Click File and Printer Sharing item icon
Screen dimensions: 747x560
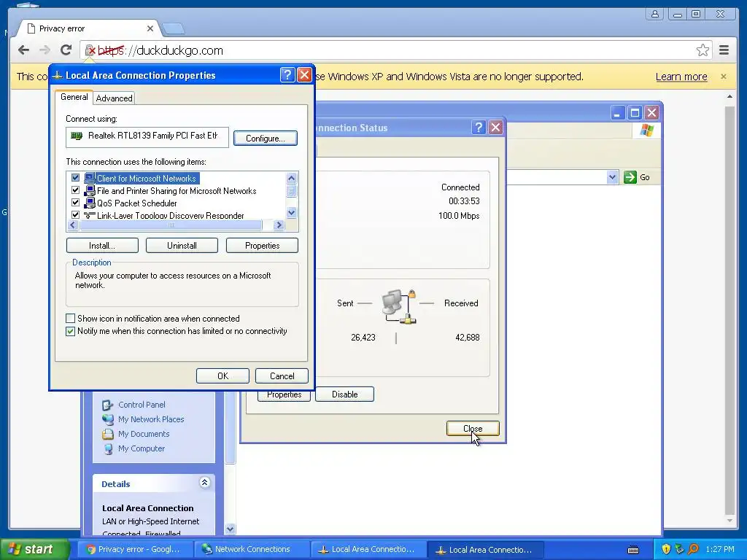90,190
